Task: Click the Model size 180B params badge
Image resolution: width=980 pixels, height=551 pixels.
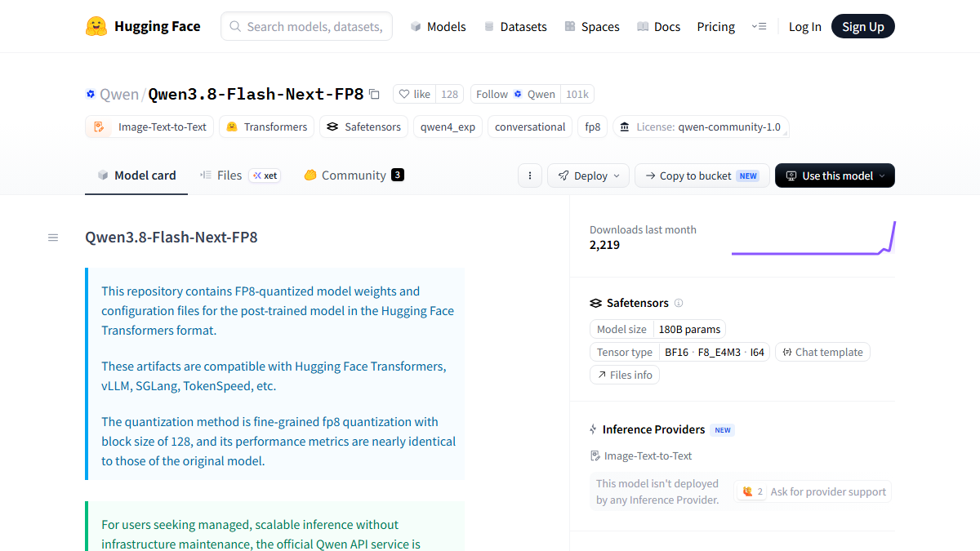Action: (657, 329)
